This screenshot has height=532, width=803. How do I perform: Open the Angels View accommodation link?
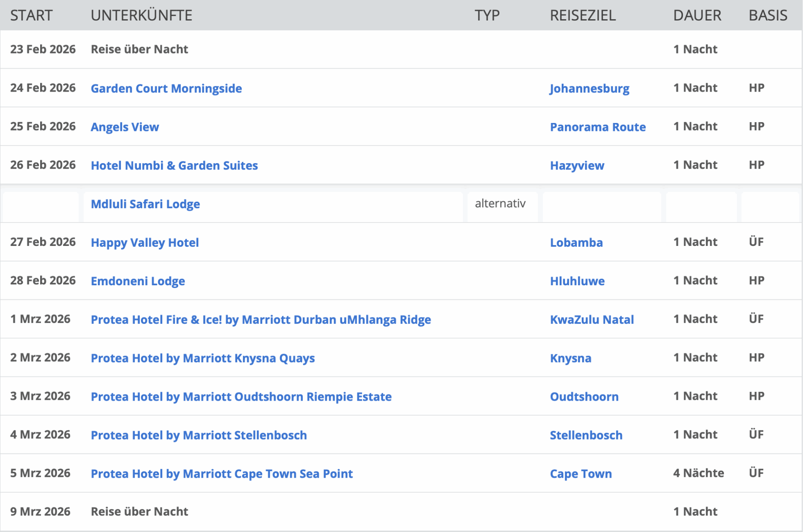[125, 127]
